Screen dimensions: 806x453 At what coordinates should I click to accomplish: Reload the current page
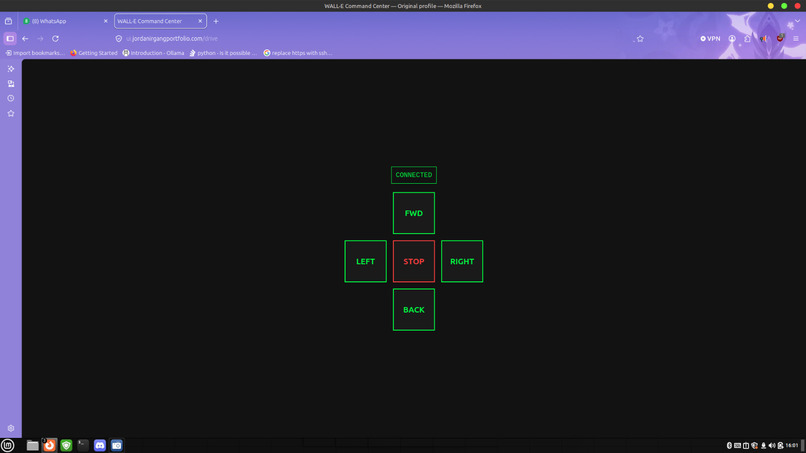click(x=55, y=39)
